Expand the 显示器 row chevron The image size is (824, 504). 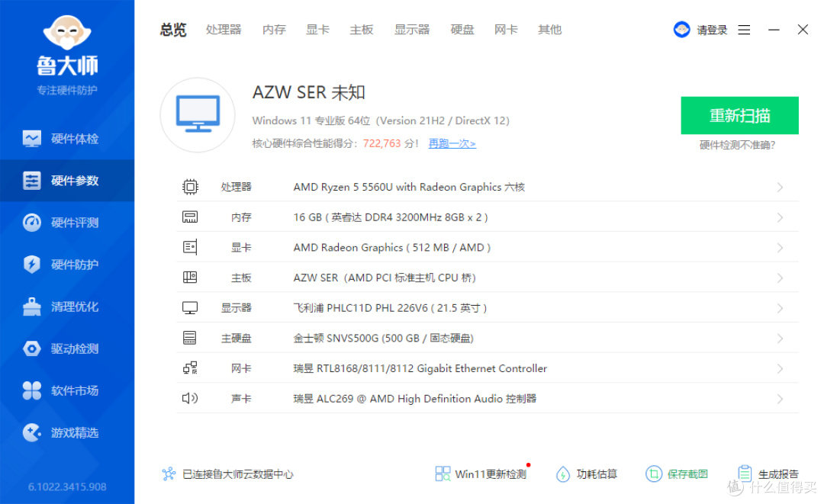click(780, 308)
